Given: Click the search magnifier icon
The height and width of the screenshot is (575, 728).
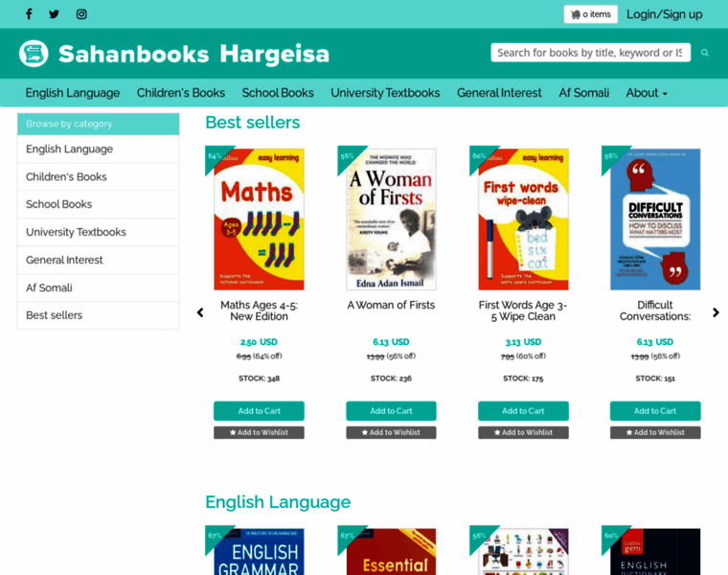Looking at the screenshot, I should 705,53.
